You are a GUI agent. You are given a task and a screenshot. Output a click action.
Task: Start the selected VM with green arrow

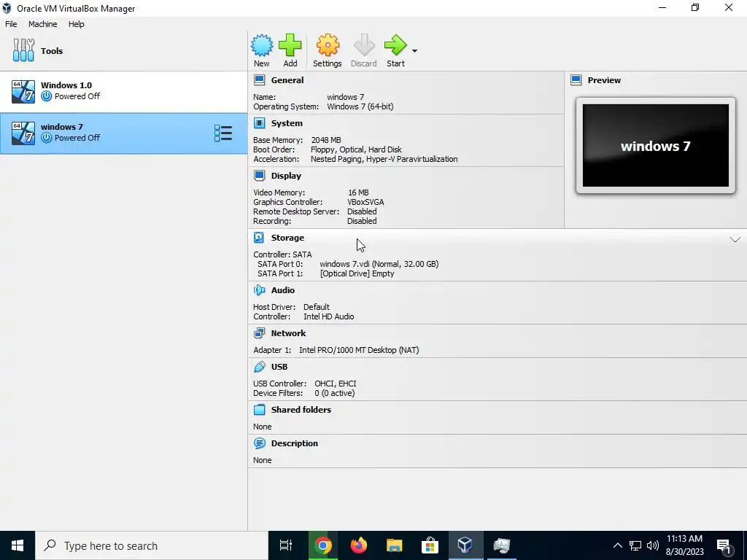[x=395, y=45]
